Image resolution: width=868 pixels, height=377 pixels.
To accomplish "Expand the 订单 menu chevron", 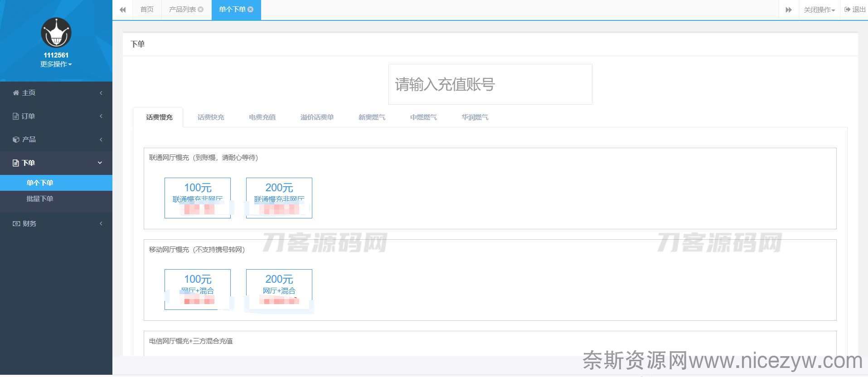I will pyautogui.click(x=101, y=116).
